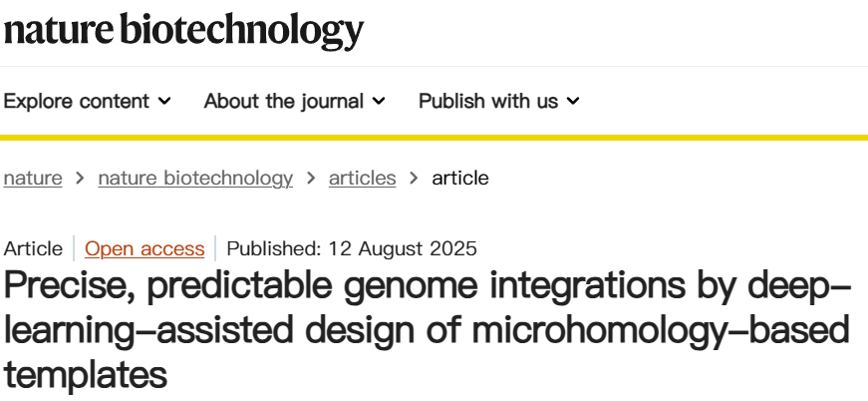
Task: Navigate to the articles breadcrumb link
Action: (362, 179)
